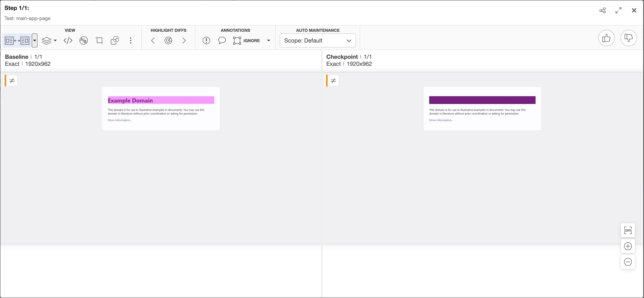Image resolution: width=644 pixels, height=298 pixels.
Task: Expand the view mode dropdown arrow
Action: (34, 41)
